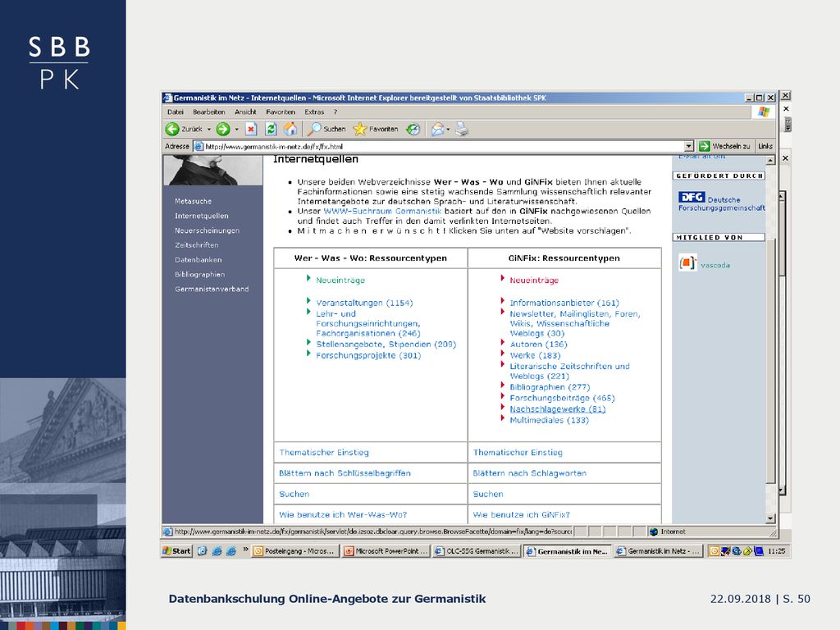Image resolution: width=840 pixels, height=630 pixels.
Task: Stop loading with the red X page icon
Action: 251,129
